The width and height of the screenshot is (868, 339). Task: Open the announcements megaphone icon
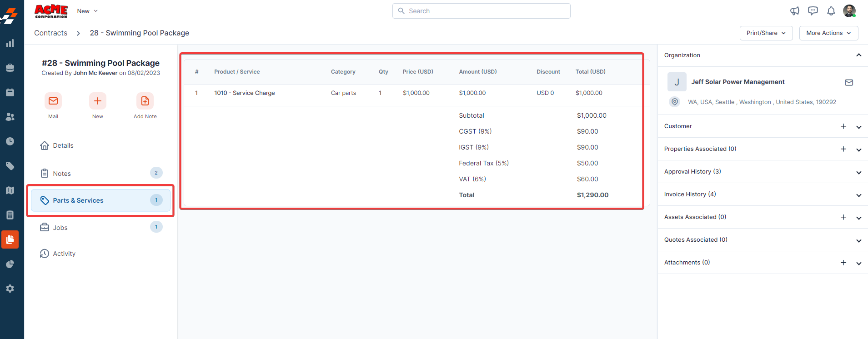(794, 11)
